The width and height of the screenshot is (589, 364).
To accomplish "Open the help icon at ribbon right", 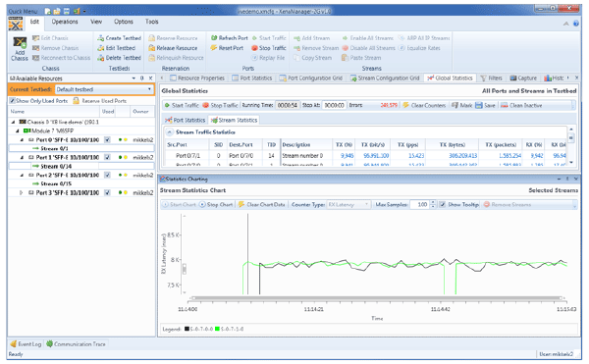I will coord(576,24).
